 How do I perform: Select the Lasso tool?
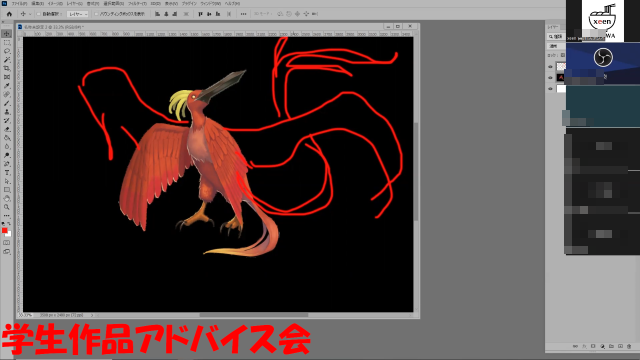(7, 51)
